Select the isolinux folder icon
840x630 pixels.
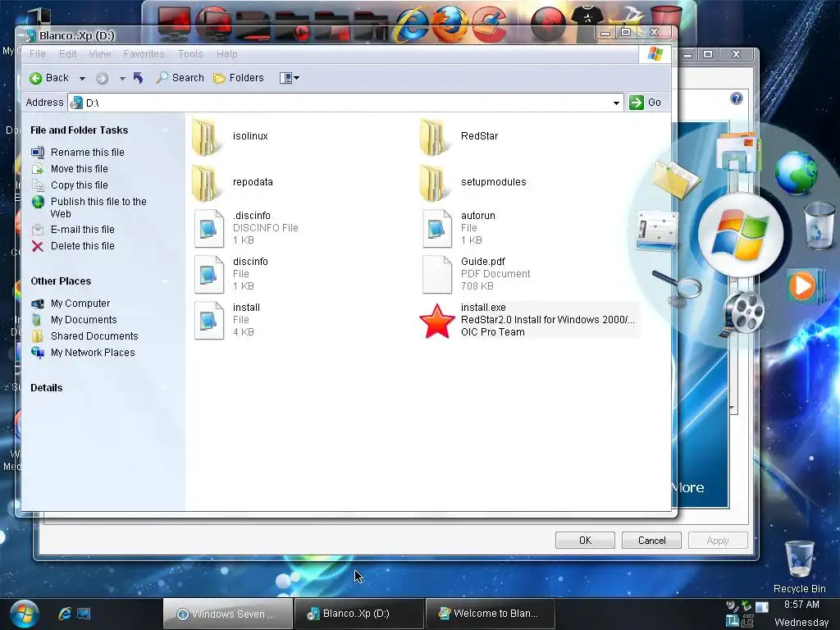click(x=206, y=137)
